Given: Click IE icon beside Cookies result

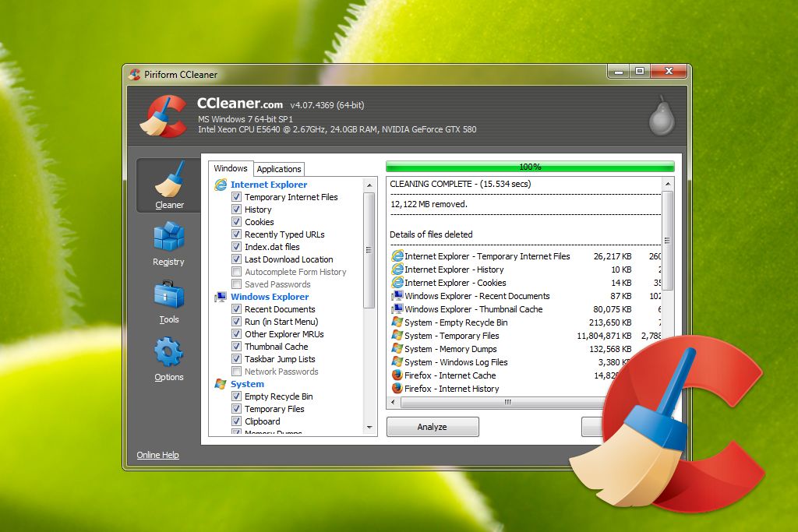Looking at the screenshot, I should (x=397, y=283).
